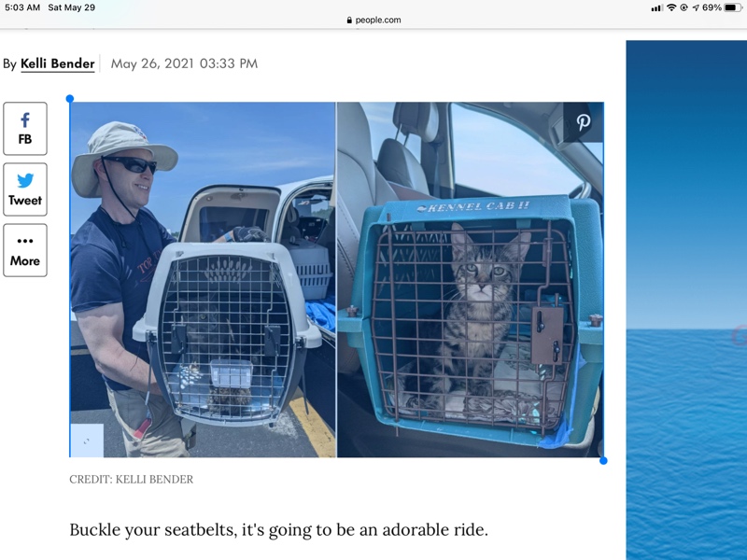Share article via the Facebook FB button

pos(25,129)
